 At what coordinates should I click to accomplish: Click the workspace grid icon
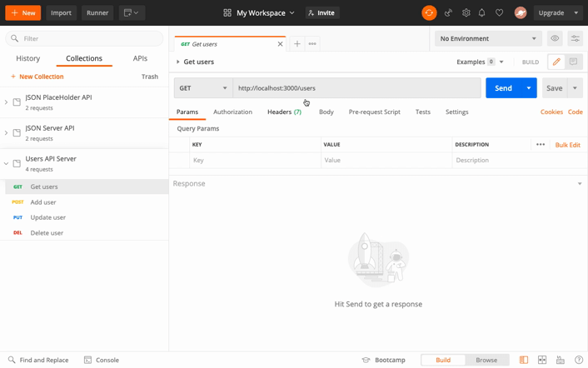tap(227, 12)
